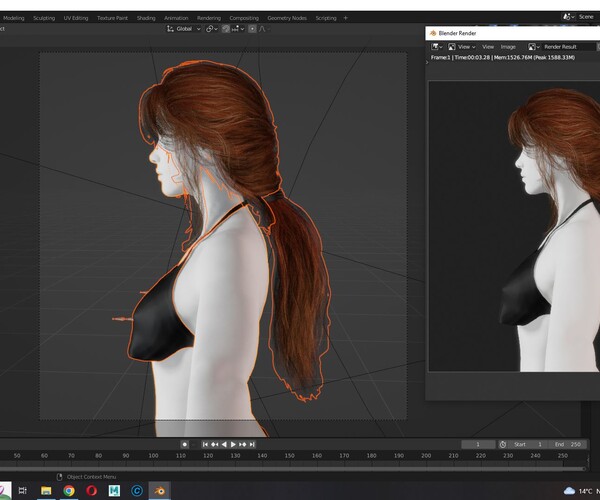Switch to the Compositing workspace tab
This screenshot has width=600, height=500.
coord(244,18)
